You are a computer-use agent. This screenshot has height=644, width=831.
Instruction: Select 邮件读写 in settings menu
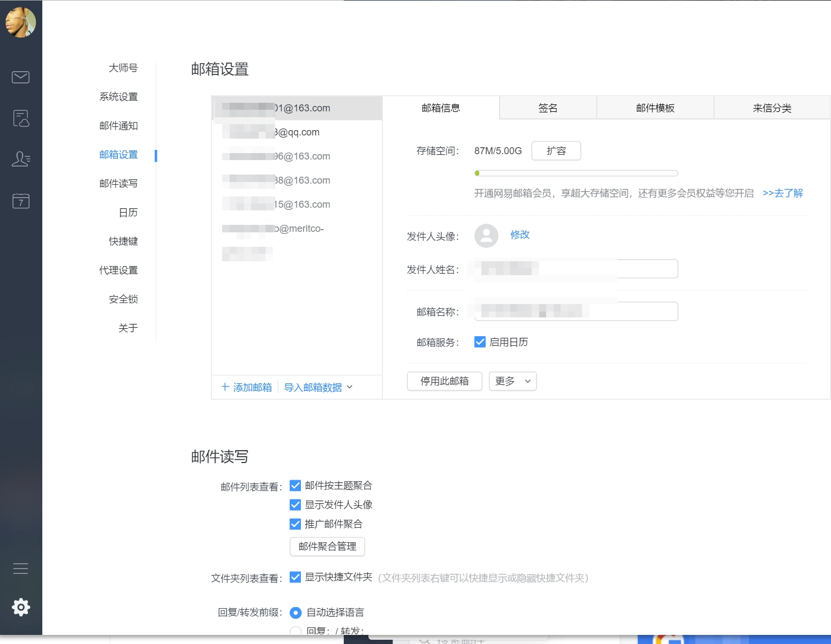(118, 184)
